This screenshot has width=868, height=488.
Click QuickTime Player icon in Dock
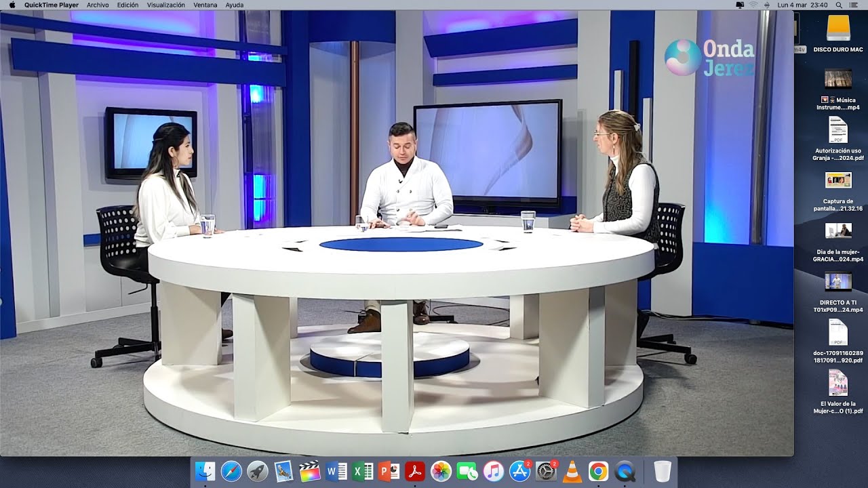pyautogui.click(x=625, y=471)
